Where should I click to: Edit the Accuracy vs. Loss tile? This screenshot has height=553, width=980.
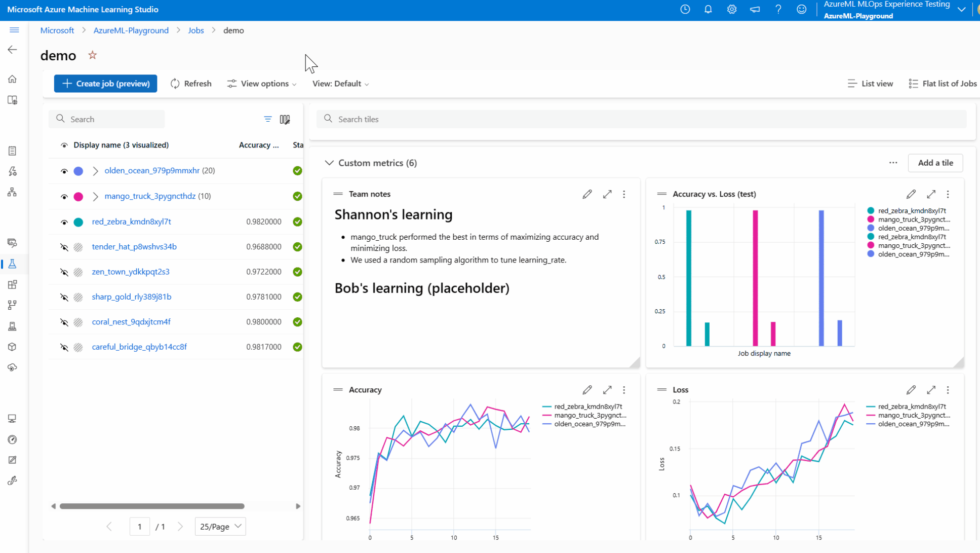click(911, 194)
